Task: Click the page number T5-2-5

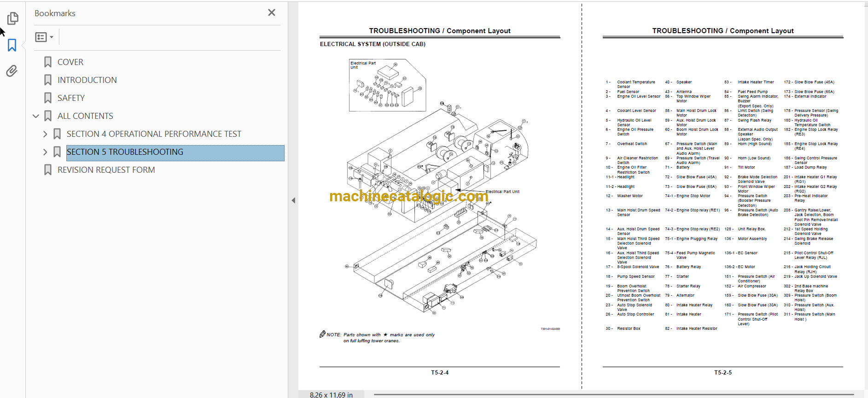Action: (x=723, y=373)
